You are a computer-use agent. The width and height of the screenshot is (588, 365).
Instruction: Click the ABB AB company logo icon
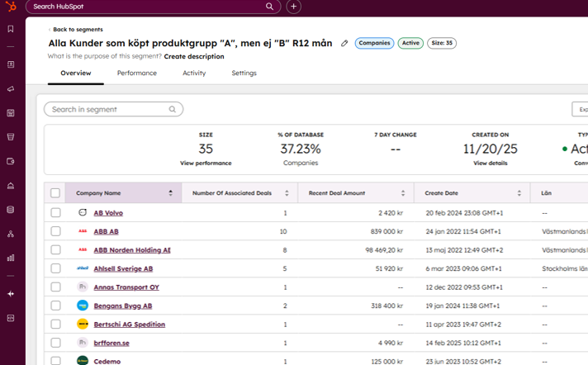pos(83,231)
